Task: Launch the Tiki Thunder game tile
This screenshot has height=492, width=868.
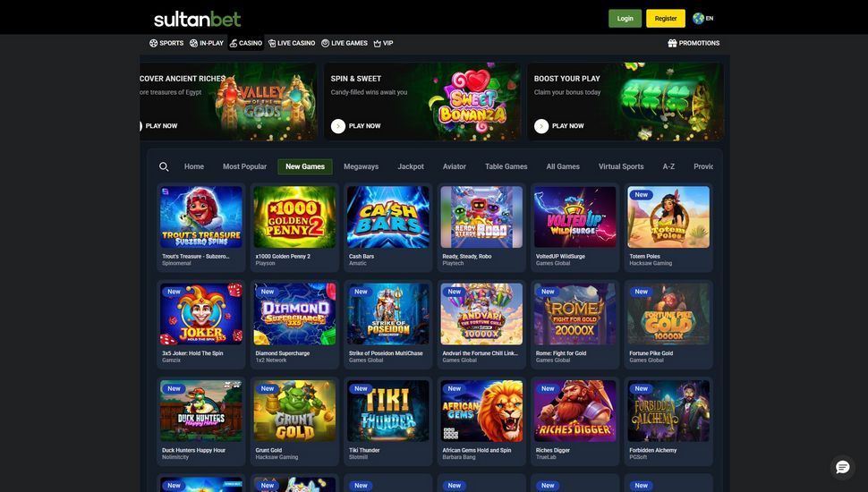Action: tap(388, 411)
